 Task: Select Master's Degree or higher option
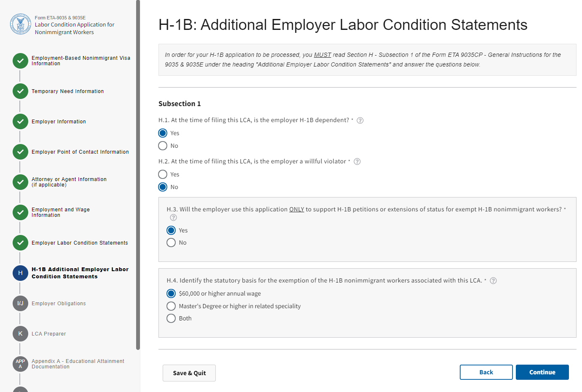click(171, 306)
